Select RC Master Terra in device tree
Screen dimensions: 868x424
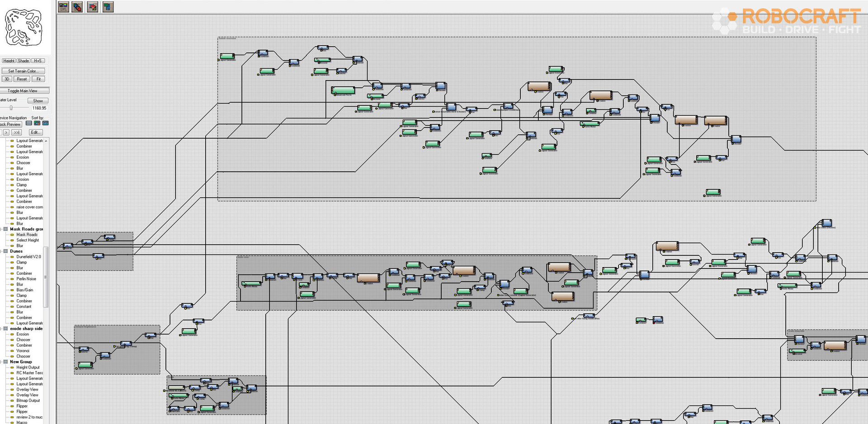(x=30, y=373)
